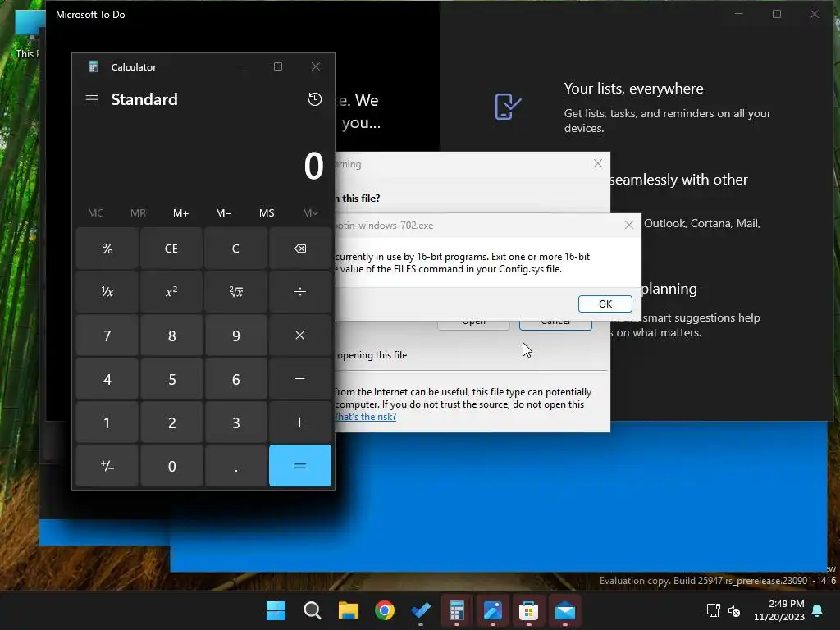
Task: Open the clock showing 2:49 PM
Action: pyautogui.click(x=779, y=610)
